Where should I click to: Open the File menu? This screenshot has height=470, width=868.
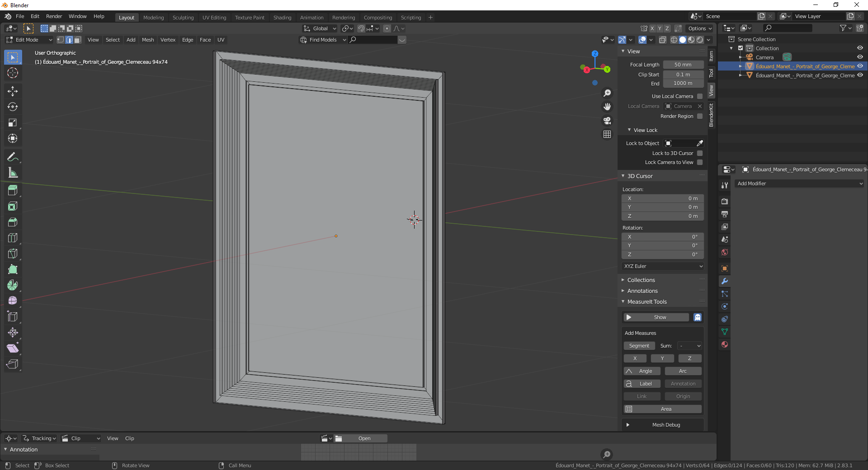coord(20,16)
